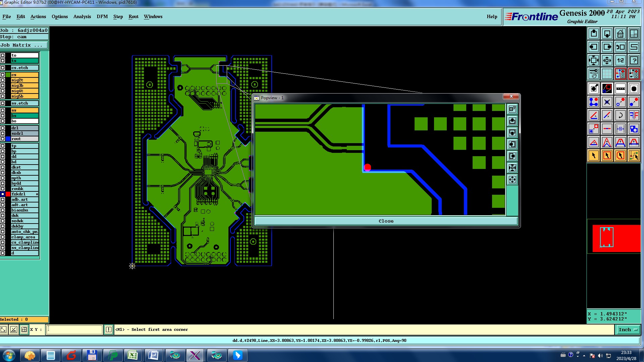
Task: Toggle checkbox for the rout layer
Action: [3, 139]
